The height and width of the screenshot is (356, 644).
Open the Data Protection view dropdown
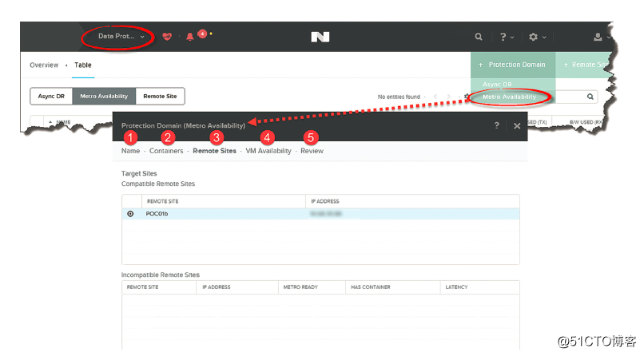click(121, 37)
